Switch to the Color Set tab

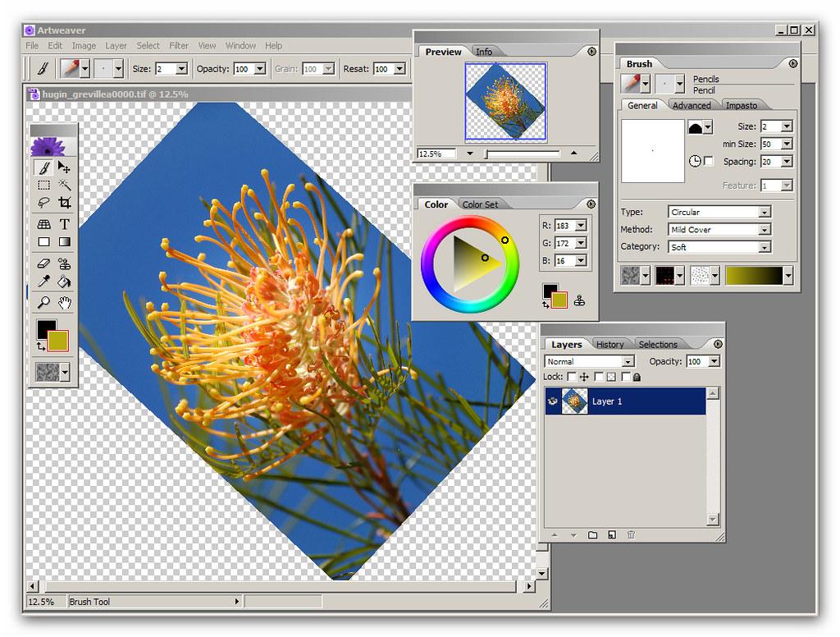tap(479, 204)
